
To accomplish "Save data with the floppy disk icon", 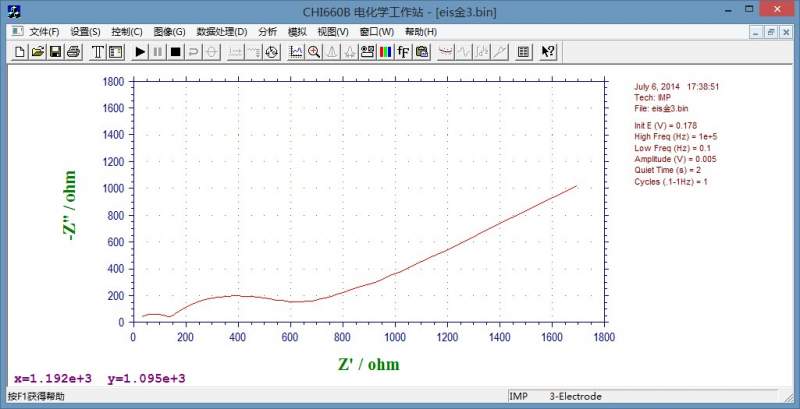I will (55, 51).
